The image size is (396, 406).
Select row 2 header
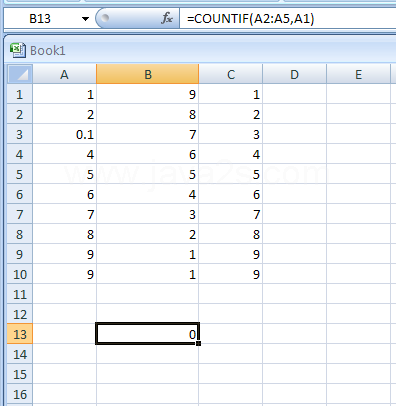tap(20, 114)
